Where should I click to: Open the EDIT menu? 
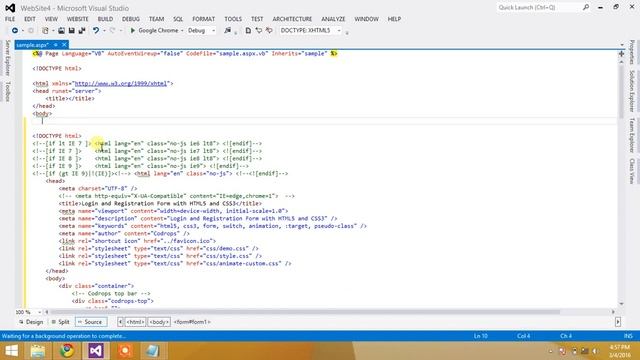coord(30,19)
